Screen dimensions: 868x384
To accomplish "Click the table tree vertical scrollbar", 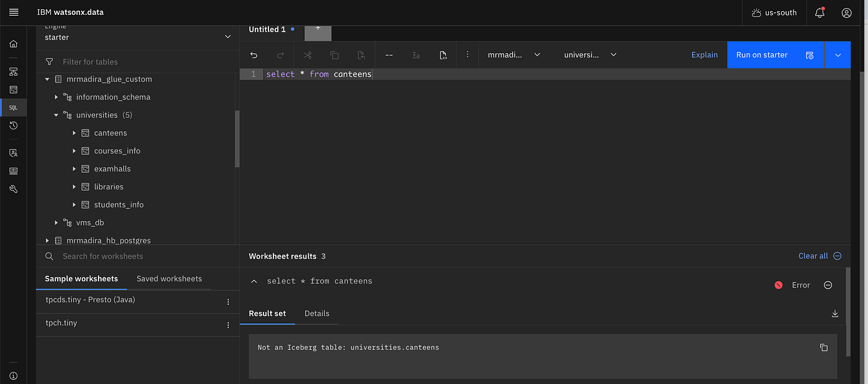I will (x=237, y=139).
